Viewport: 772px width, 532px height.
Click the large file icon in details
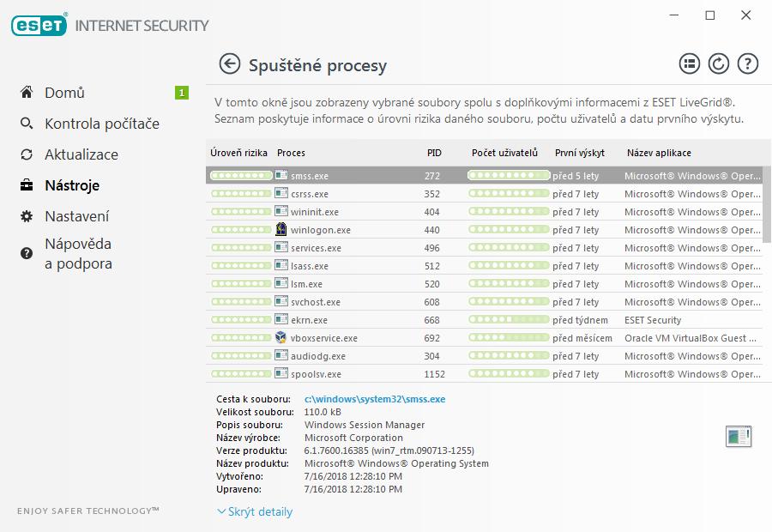click(739, 437)
